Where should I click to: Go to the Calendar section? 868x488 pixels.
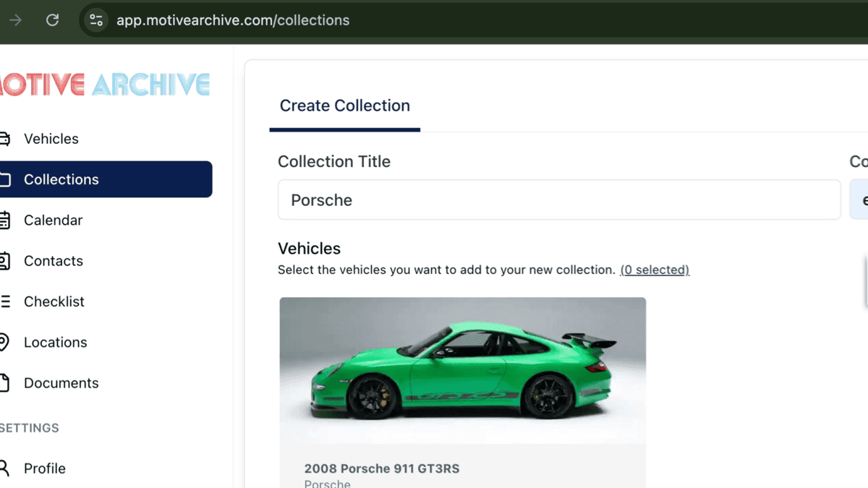(x=106, y=220)
